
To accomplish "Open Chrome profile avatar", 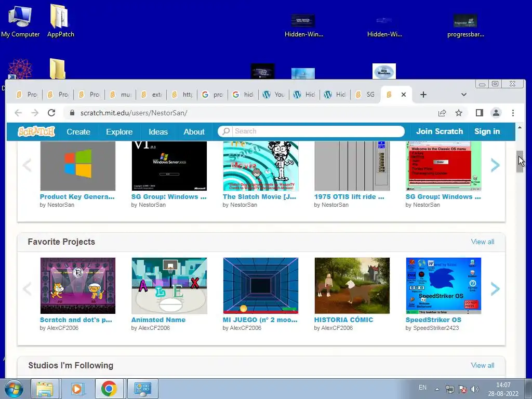I will coord(496,113).
